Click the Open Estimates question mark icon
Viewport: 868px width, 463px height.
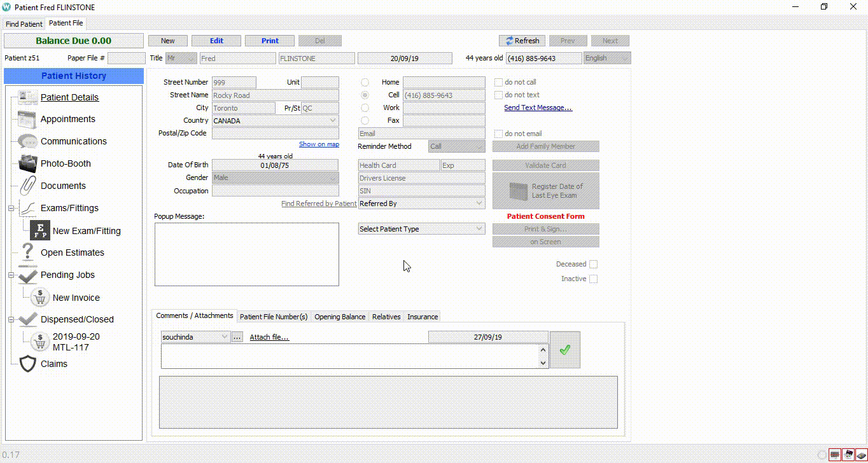27,252
